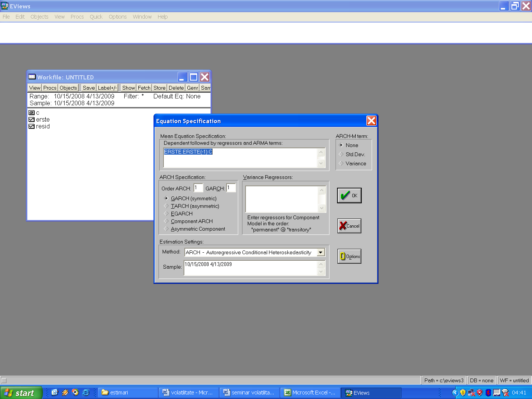
Task: Click Store in Workfile toolbar
Action: point(160,88)
